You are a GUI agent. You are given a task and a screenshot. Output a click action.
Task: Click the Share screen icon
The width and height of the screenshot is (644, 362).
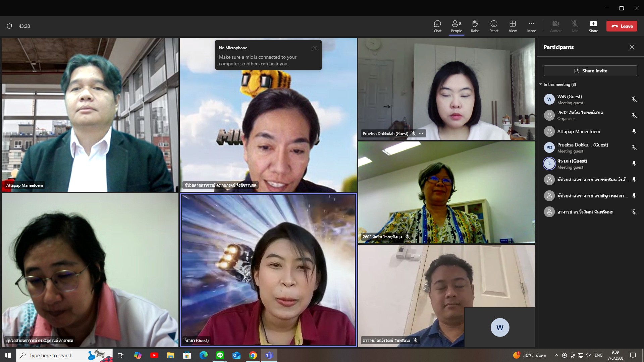click(593, 26)
